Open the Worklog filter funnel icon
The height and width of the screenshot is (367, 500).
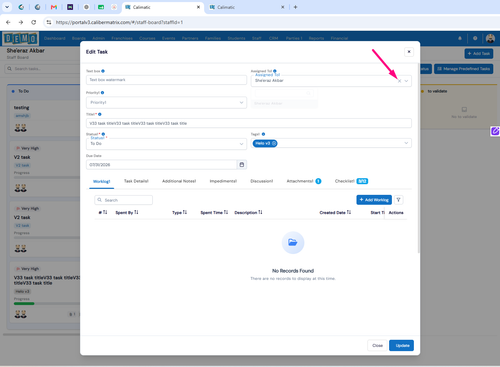398,200
